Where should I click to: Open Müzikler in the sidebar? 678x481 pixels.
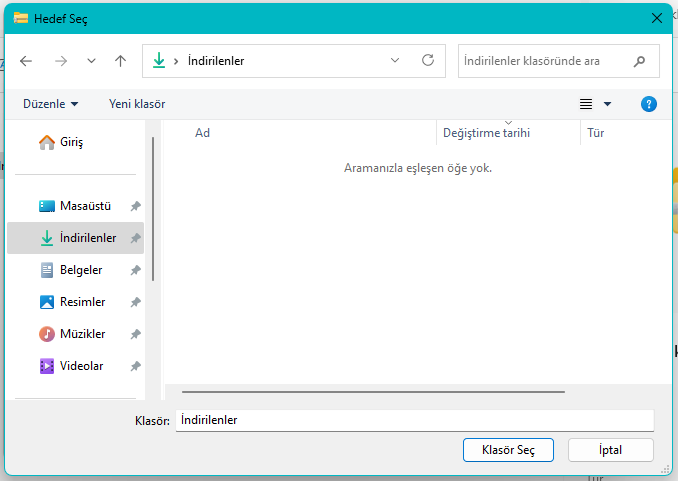[75, 334]
